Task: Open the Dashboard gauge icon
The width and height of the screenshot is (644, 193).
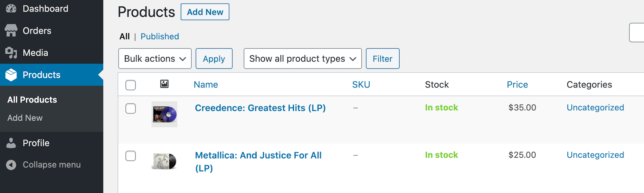Action: click(11, 9)
